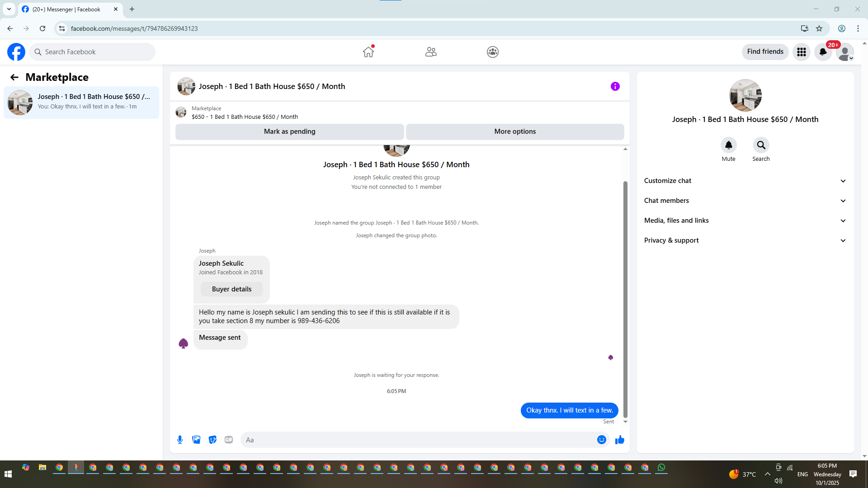Go to Facebook Home feed icon
The width and height of the screenshot is (868, 488).
coord(368,52)
